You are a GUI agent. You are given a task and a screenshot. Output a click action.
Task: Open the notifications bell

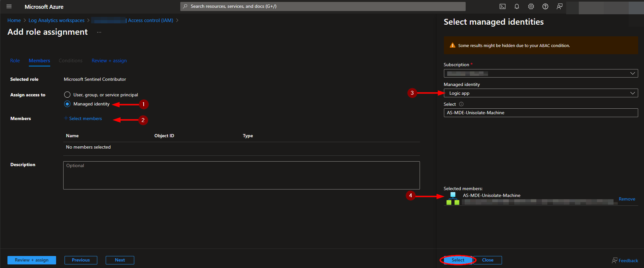pyautogui.click(x=517, y=6)
